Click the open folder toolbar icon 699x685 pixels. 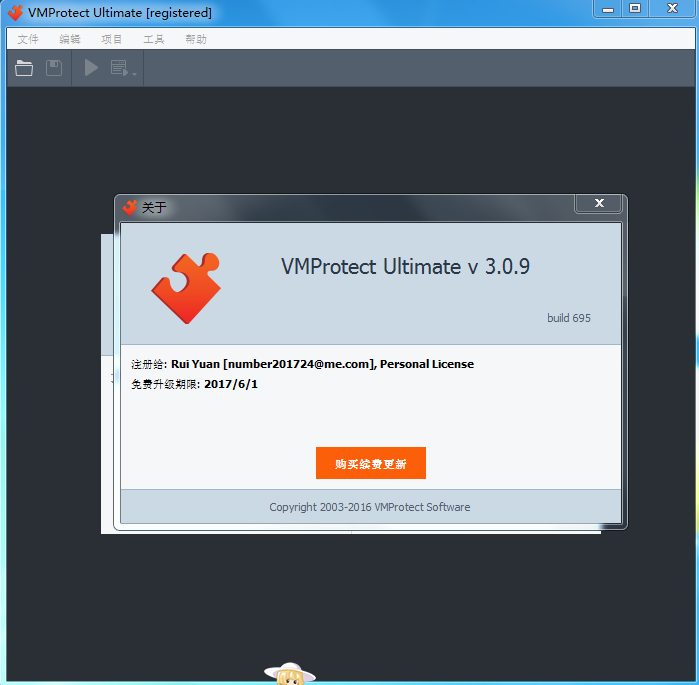point(24,68)
